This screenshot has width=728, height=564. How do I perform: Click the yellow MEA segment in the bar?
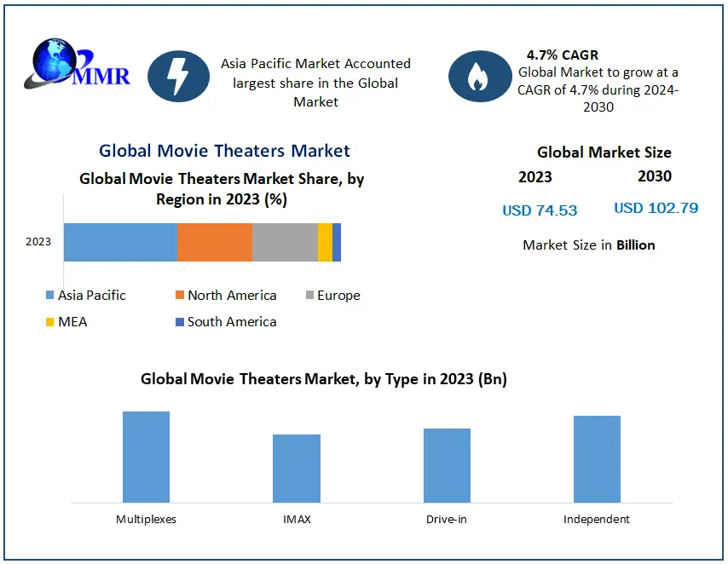325,242
